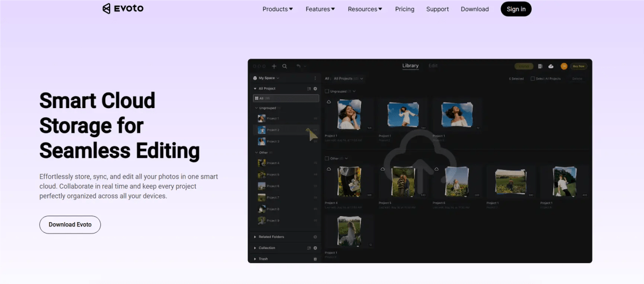Expand the Collection section

point(255,248)
